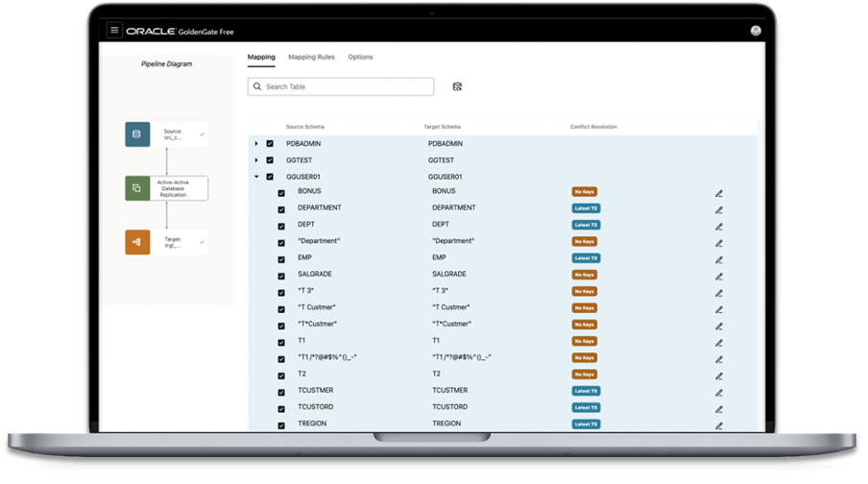
Task: Edit mapping for "T 3" table
Action: pyautogui.click(x=718, y=293)
